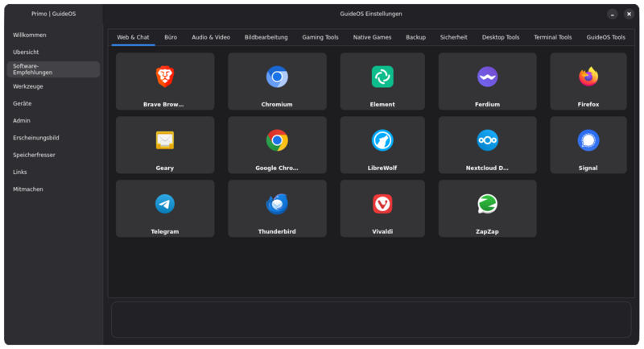The width and height of the screenshot is (644, 349).
Task: Select Speicherfresser in the sidebar
Action: 34,155
